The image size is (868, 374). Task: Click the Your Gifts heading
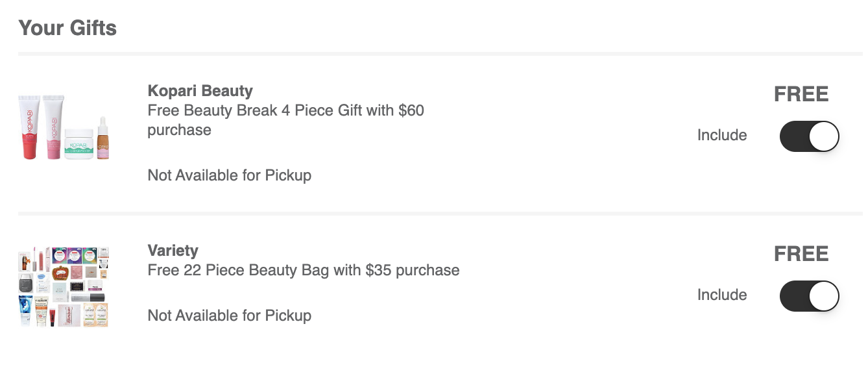pyautogui.click(x=67, y=28)
